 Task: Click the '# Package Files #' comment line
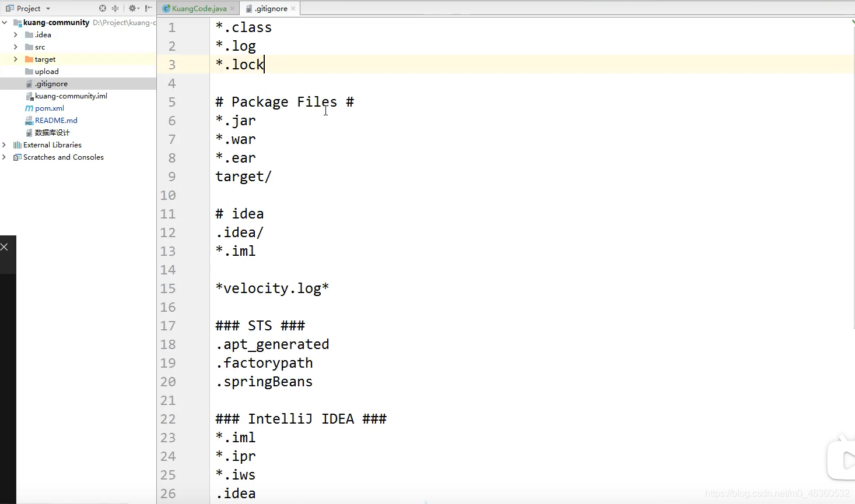[x=285, y=102]
